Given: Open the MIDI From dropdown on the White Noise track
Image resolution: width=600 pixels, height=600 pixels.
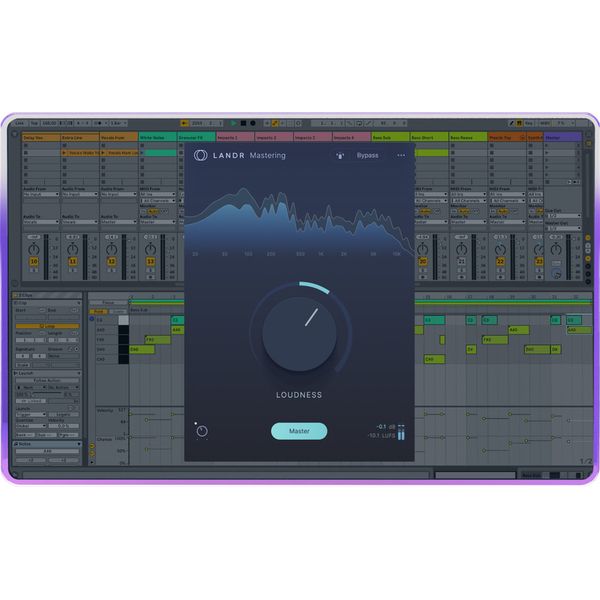Looking at the screenshot, I should pos(158,194).
